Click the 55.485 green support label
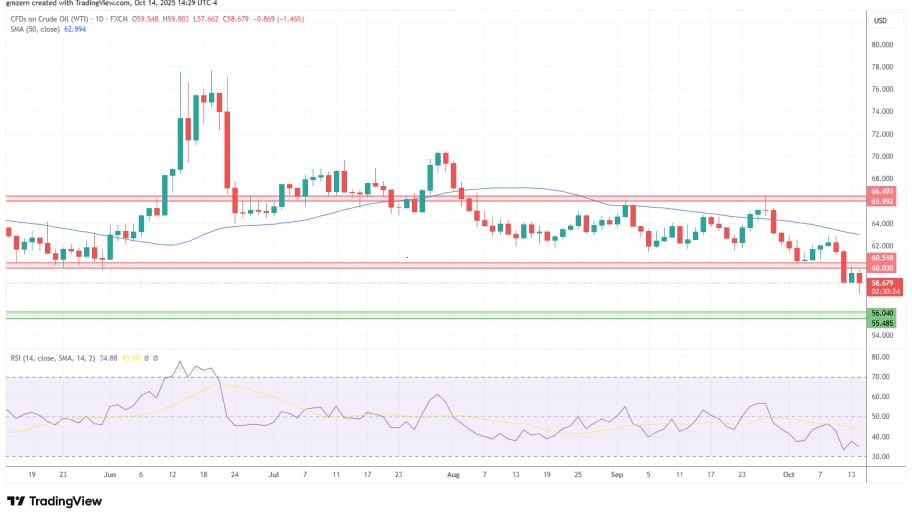The height and width of the screenshot is (513, 912). (882, 323)
